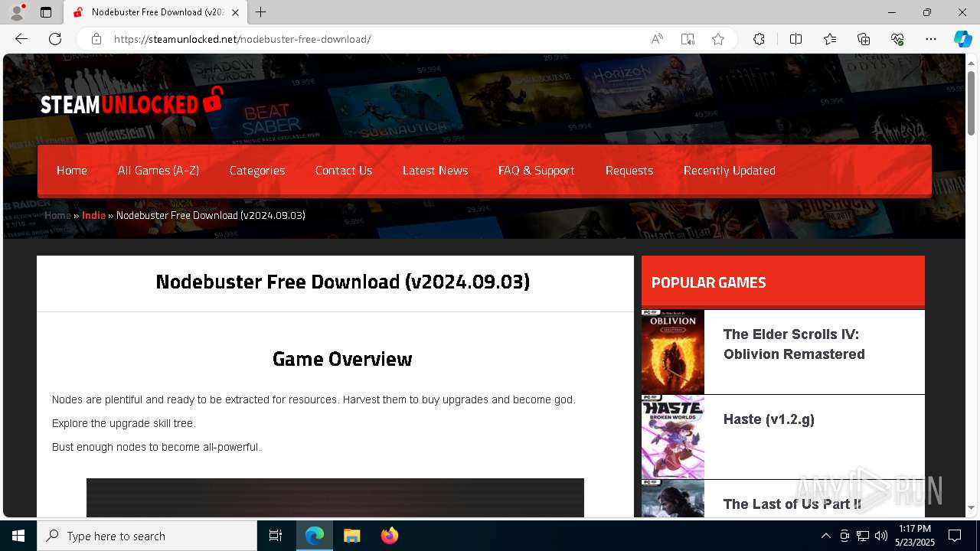
Task: Show hidden system tray icons
Action: click(826, 536)
